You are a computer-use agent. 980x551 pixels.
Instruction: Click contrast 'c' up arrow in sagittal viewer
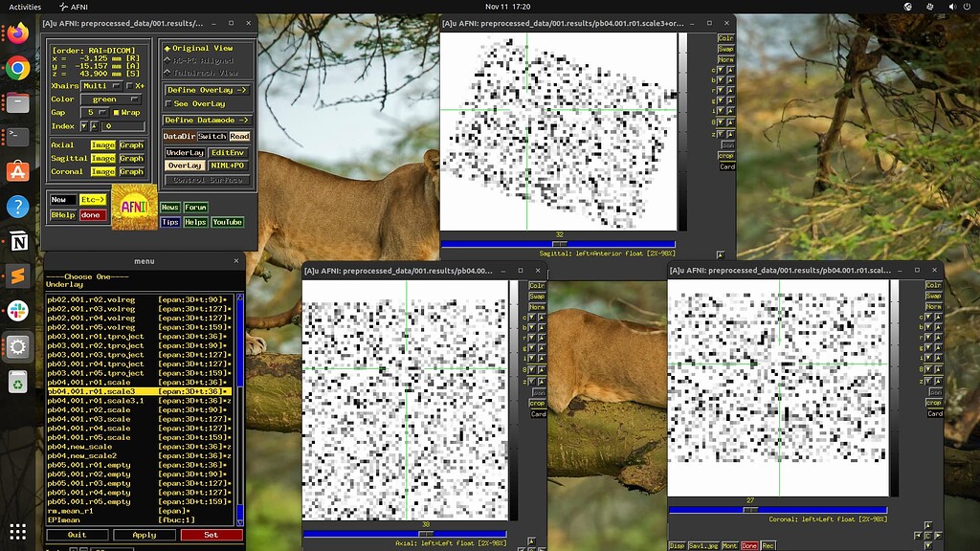730,70
